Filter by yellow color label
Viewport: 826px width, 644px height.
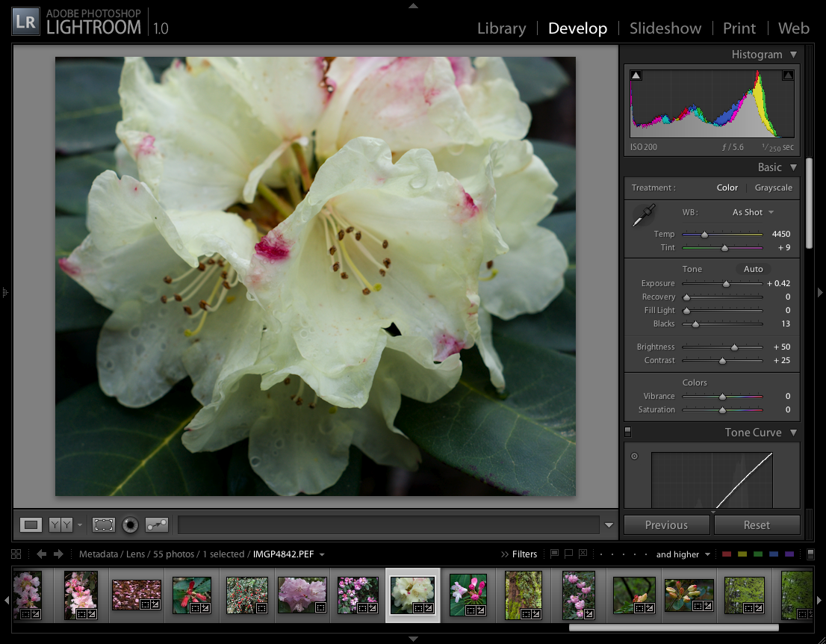pos(742,554)
